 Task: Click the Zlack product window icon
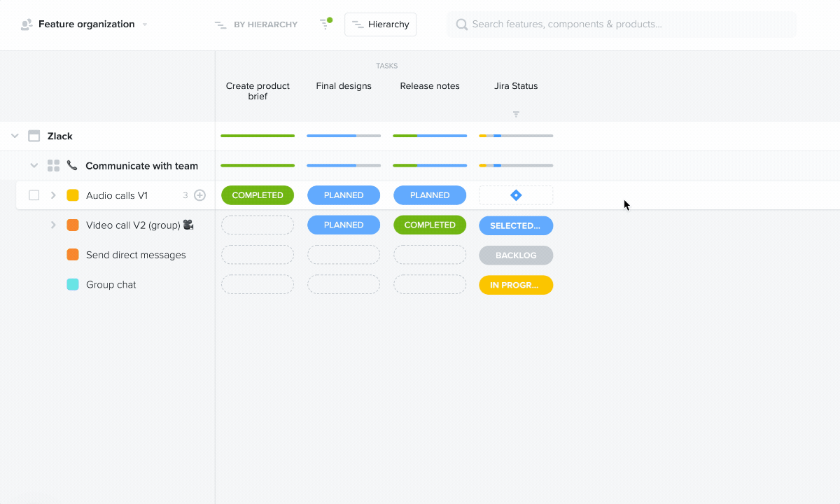(x=34, y=136)
